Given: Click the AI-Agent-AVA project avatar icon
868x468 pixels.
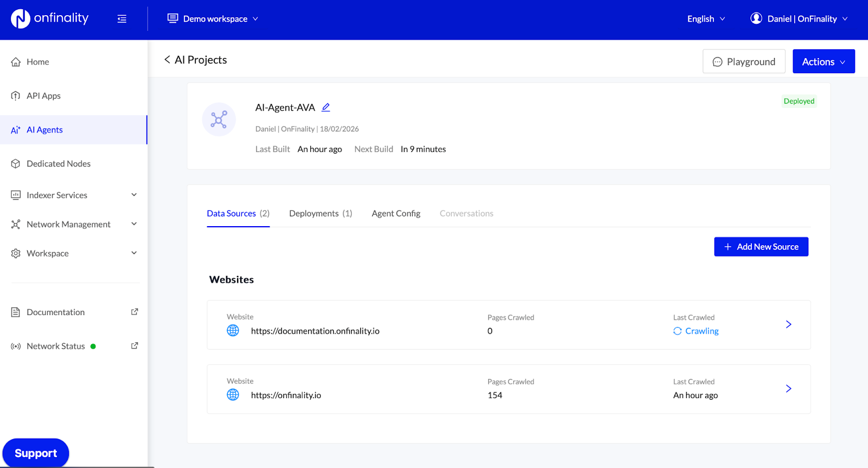Looking at the screenshot, I should pyautogui.click(x=219, y=119).
